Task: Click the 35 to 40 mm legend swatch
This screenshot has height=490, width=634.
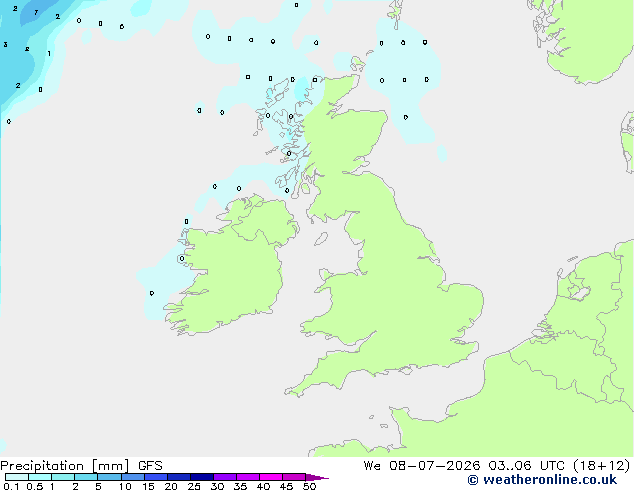Action: [x=248, y=477]
